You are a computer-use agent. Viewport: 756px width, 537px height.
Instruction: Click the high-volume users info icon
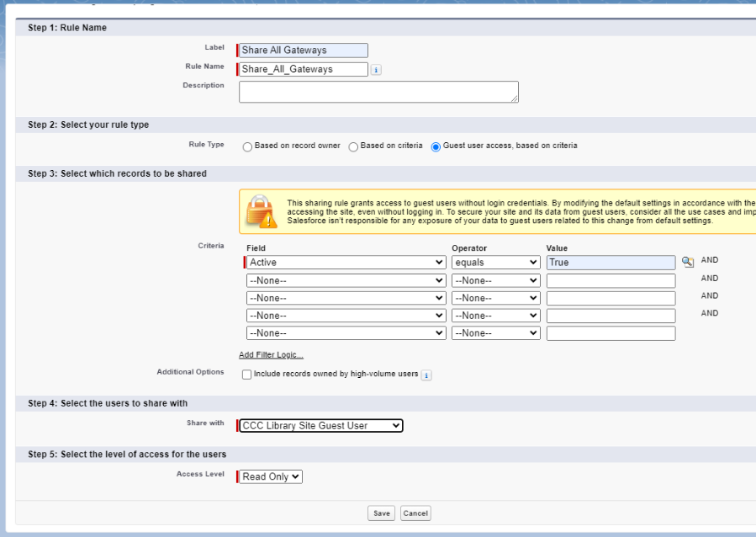pyautogui.click(x=426, y=375)
